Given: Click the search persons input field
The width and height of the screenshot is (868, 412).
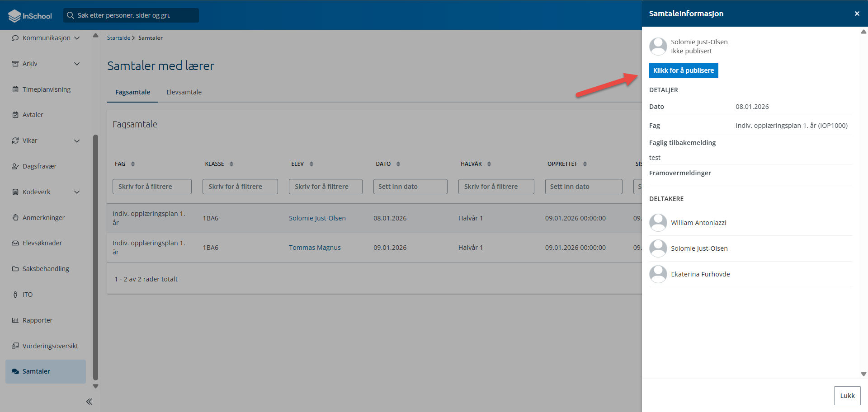Looking at the screenshot, I should [131, 15].
